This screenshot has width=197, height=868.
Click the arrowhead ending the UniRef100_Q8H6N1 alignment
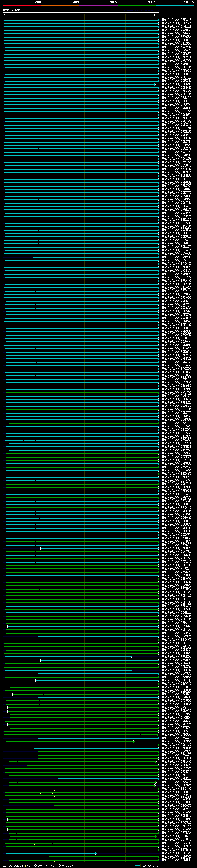[155, 85]
